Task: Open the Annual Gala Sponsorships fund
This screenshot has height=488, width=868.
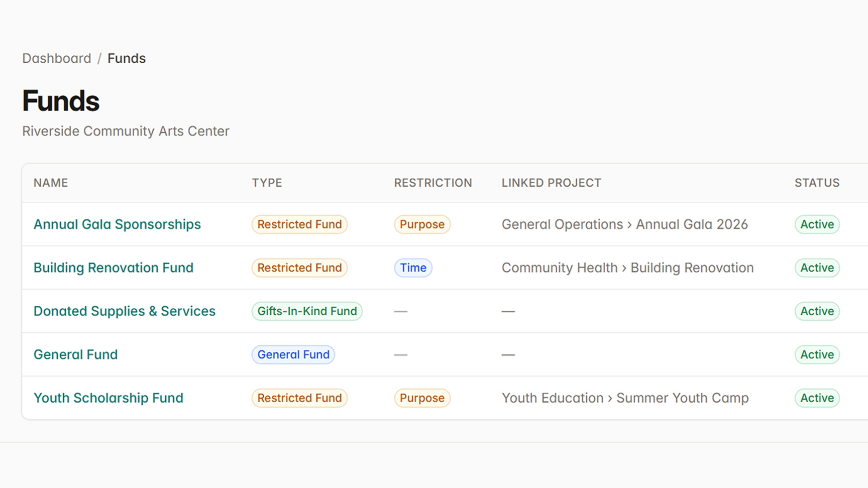Action: click(x=117, y=224)
